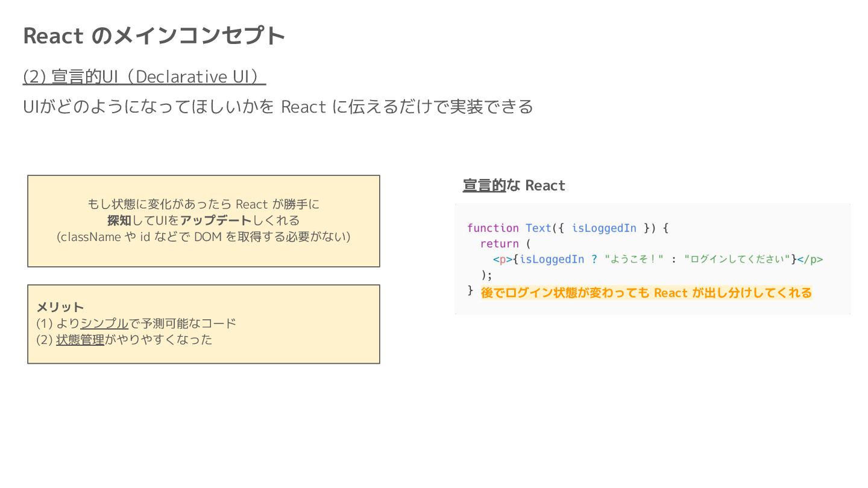The image size is (868, 488).
Task: Click the line '(className や id などで DOM を取得する必要がない)'
Action: pyautogui.click(x=204, y=237)
